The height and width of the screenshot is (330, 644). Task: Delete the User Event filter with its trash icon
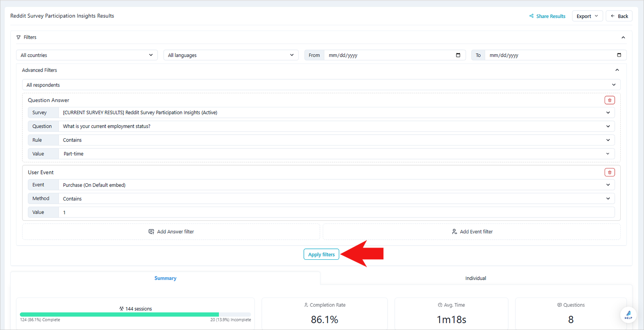tap(609, 172)
